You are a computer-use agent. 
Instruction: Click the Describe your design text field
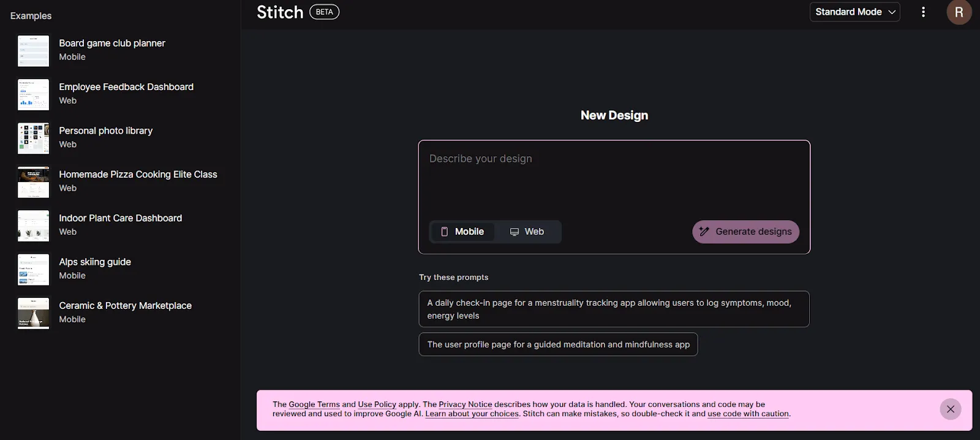[x=614, y=178]
